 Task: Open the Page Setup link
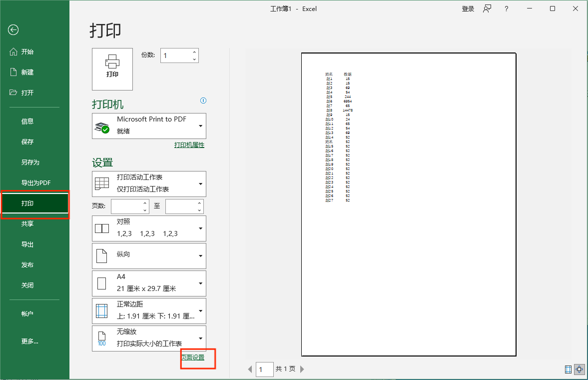pos(193,357)
